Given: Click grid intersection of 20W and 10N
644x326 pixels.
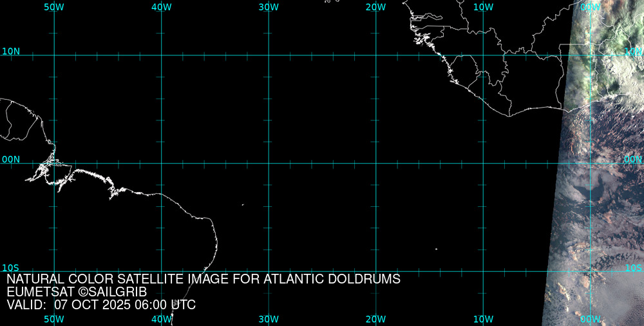Looking at the screenshot, I should pos(376,55).
